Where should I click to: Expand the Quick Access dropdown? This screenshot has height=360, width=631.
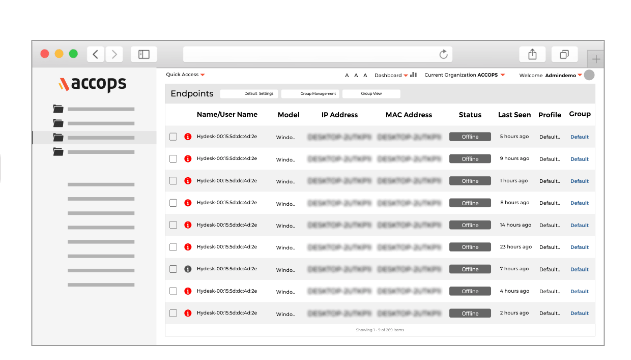tap(186, 74)
